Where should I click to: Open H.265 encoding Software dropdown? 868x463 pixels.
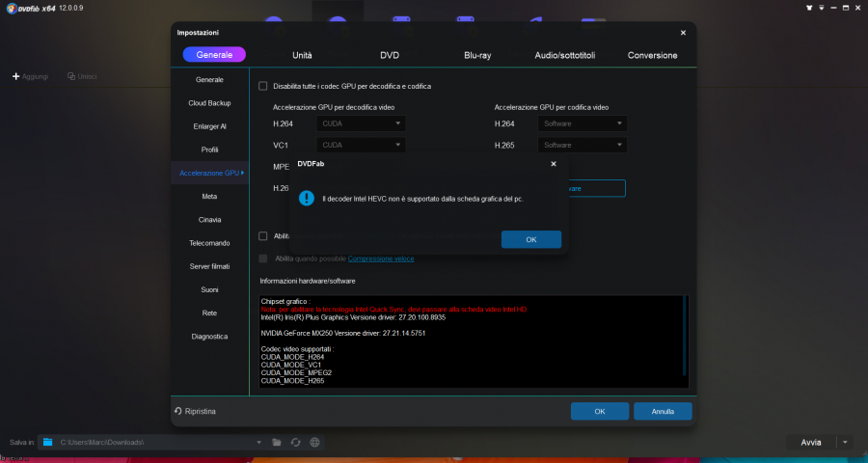pyautogui.click(x=583, y=145)
